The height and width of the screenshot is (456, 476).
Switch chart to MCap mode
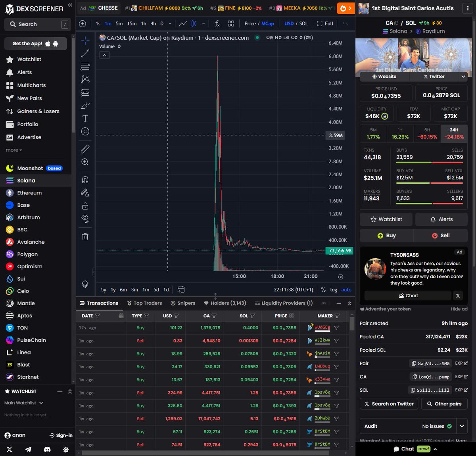[268, 24]
